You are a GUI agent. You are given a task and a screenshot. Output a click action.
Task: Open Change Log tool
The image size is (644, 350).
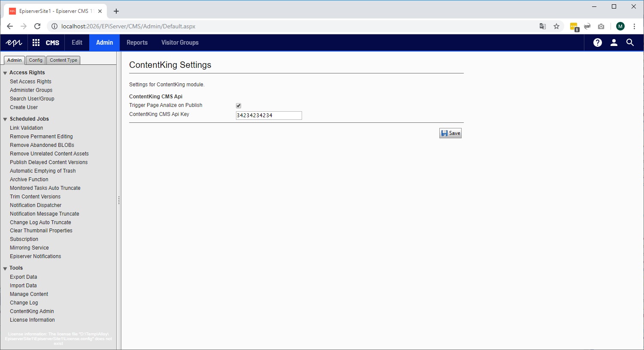coord(24,303)
